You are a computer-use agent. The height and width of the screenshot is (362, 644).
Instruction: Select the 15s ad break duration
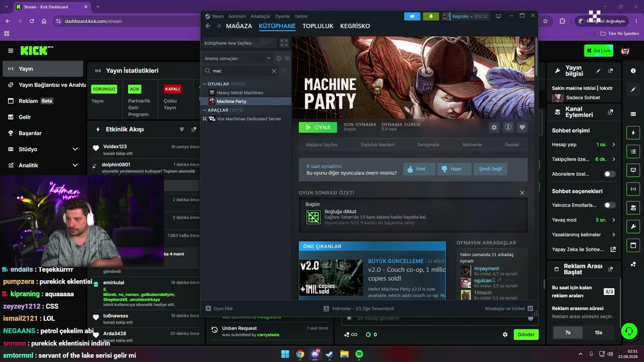click(x=598, y=332)
